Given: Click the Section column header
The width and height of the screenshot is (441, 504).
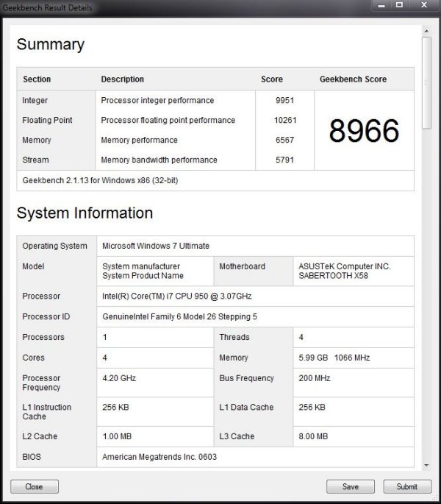Looking at the screenshot, I should point(37,79).
